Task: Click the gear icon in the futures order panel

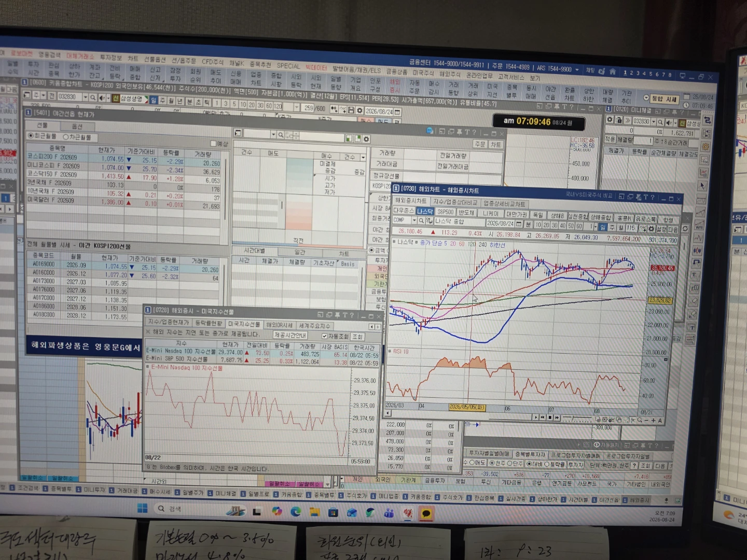Action: click(x=366, y=139)
